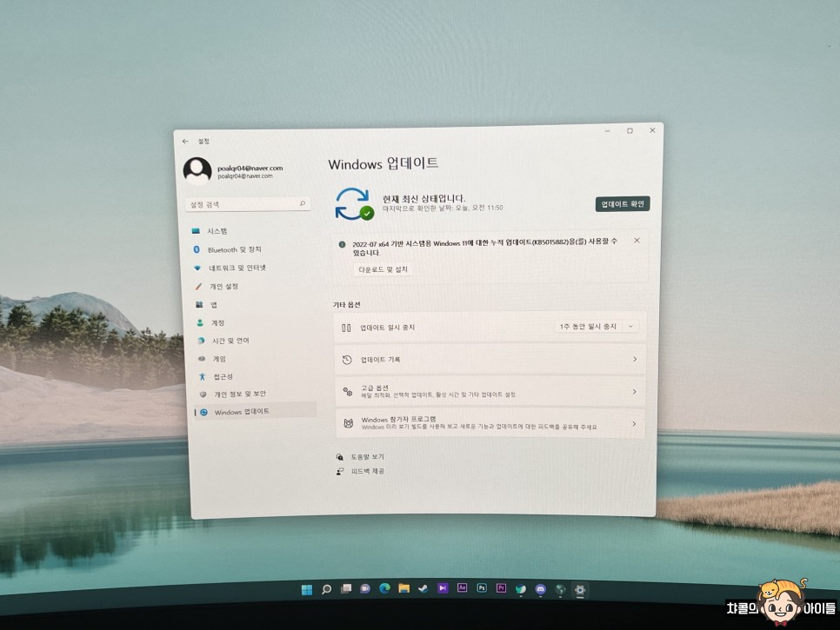Click the 도움말 보기 link

pos(368,456)
